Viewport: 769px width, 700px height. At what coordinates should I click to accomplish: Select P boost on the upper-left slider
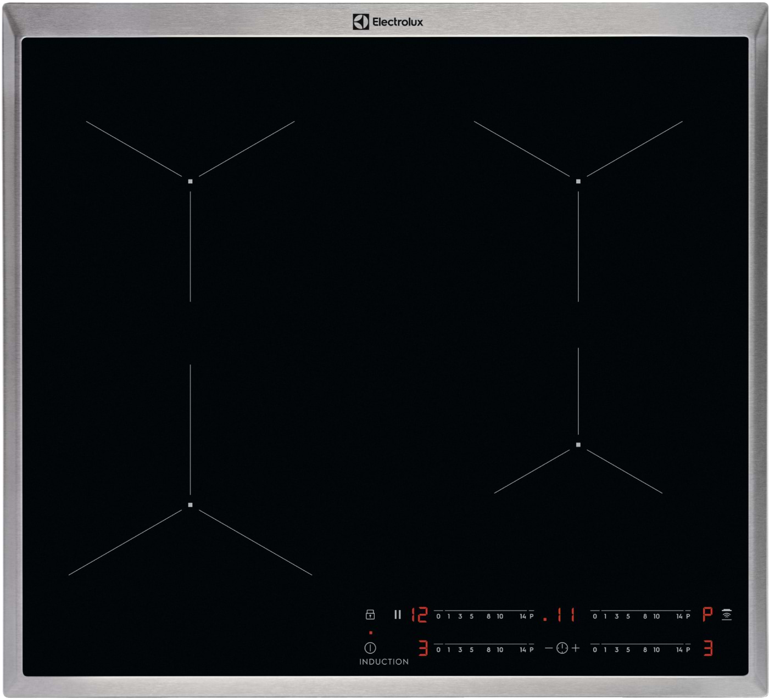click(531, 615)
